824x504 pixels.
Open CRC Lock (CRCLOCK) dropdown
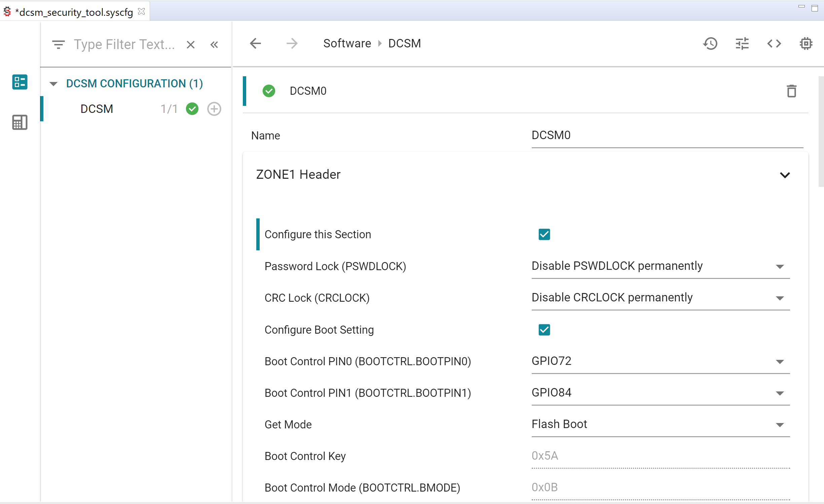tap(661, 298)
